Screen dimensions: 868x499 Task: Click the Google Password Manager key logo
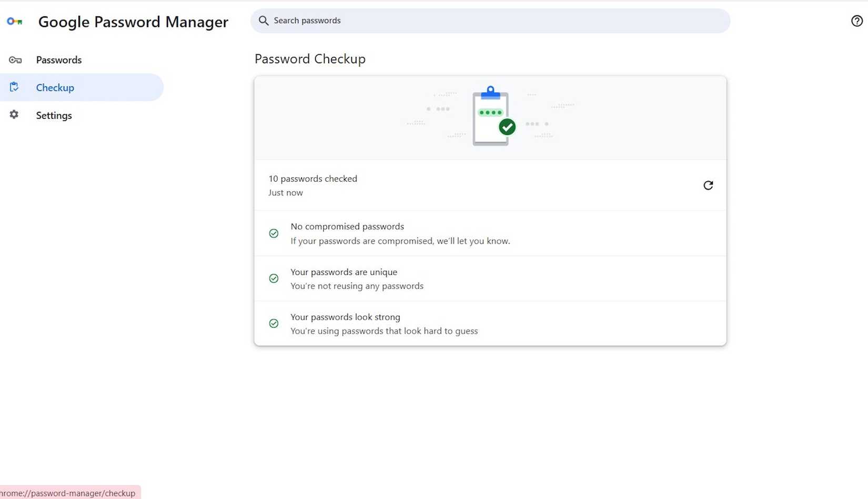click(15, 22)
